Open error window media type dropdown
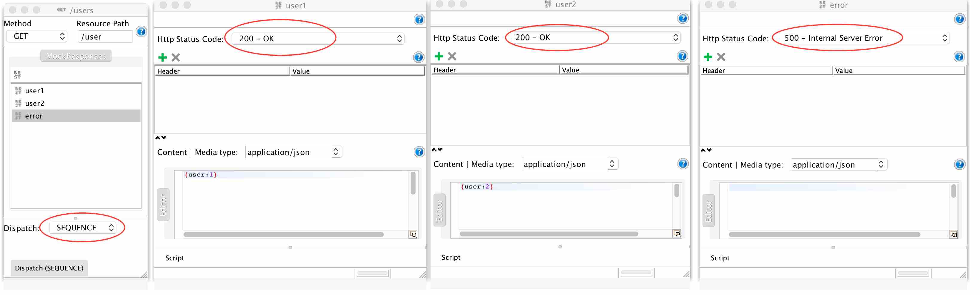 pos(839,165)
